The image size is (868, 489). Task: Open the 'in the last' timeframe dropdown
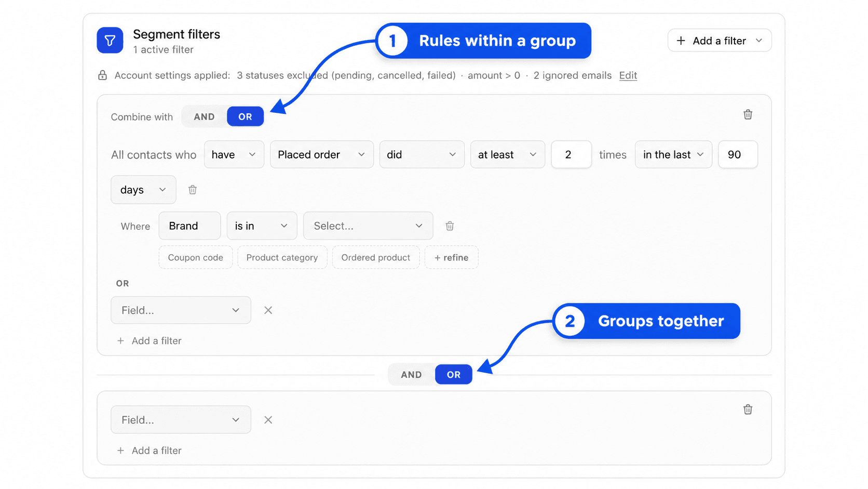point(673,154)
